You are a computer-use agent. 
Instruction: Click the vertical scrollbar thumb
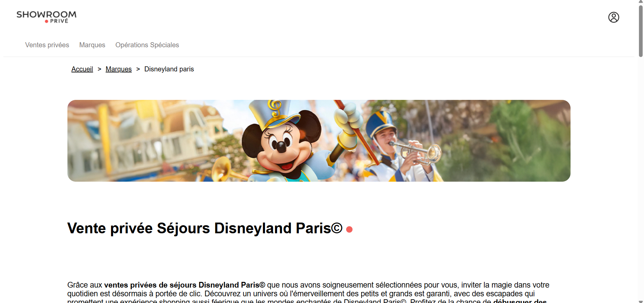tap(641, 31)
